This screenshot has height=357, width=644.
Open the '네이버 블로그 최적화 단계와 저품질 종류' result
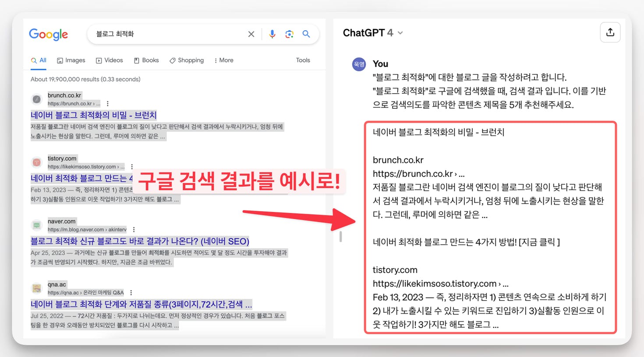click(x=141, y=304)
